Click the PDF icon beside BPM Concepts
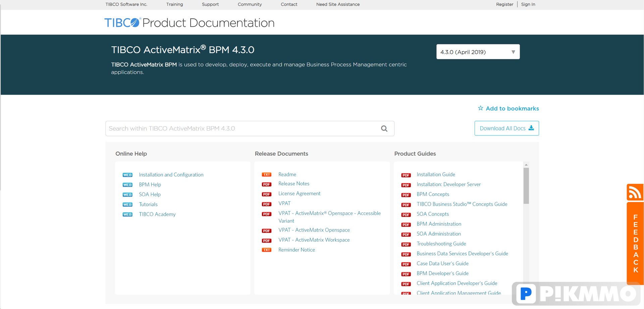 [406, 195]
